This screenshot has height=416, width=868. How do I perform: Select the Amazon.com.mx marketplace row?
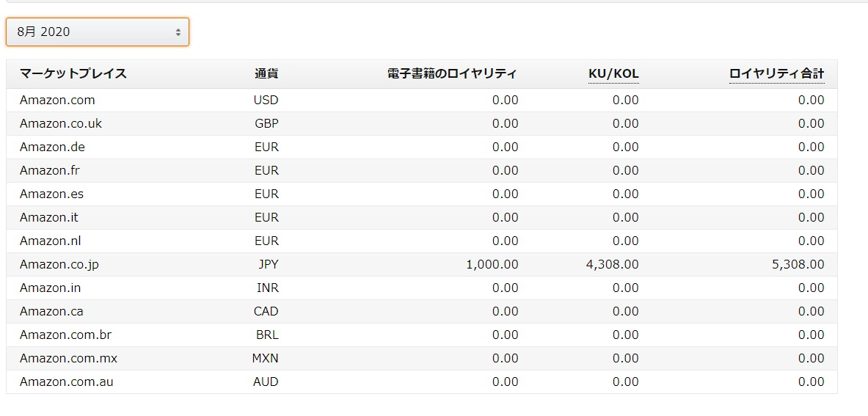68,358
